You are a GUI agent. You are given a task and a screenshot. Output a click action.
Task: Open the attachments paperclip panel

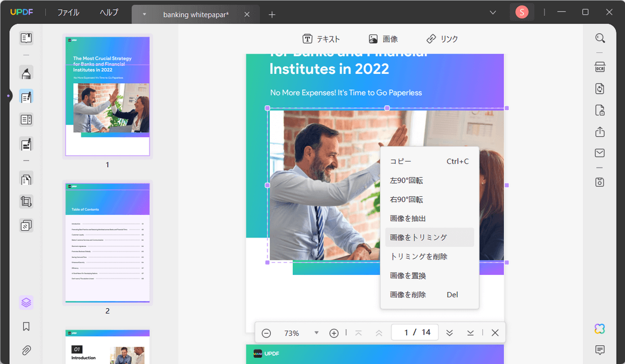(x=26, y=350)
